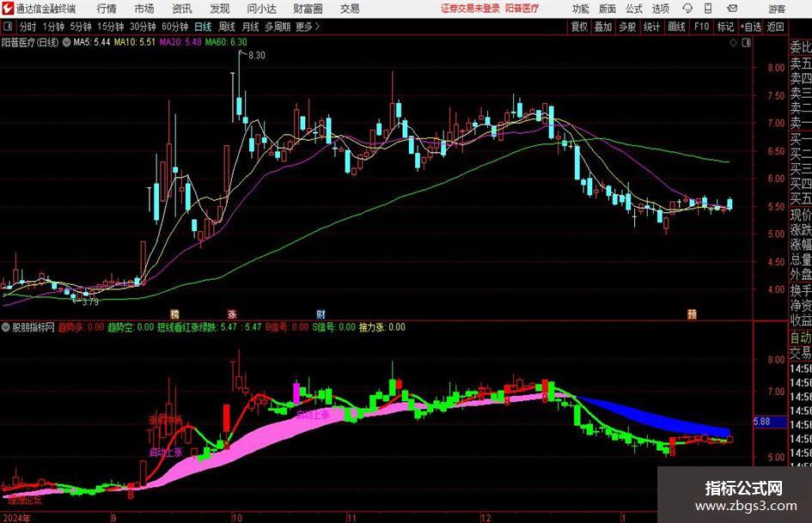Open the 功能 menu
The width and height of the screenshot is (812, 523).
pyautogui.click(x=581, y=9)
